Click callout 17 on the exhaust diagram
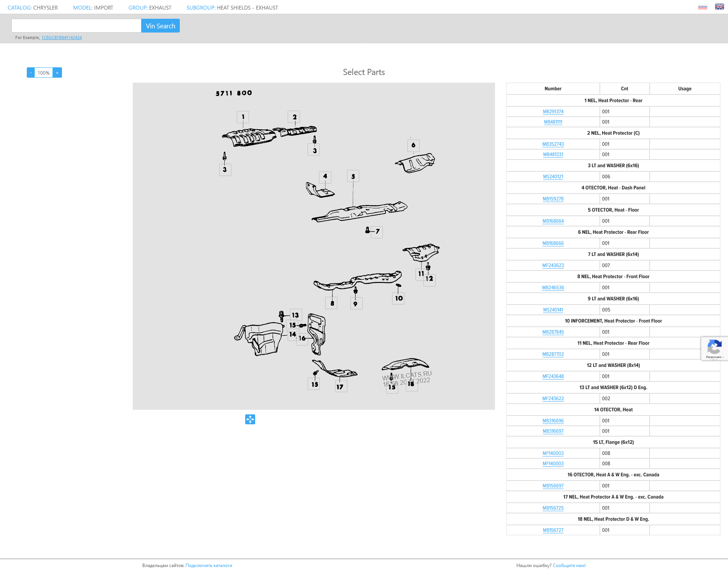 point(340,387)
